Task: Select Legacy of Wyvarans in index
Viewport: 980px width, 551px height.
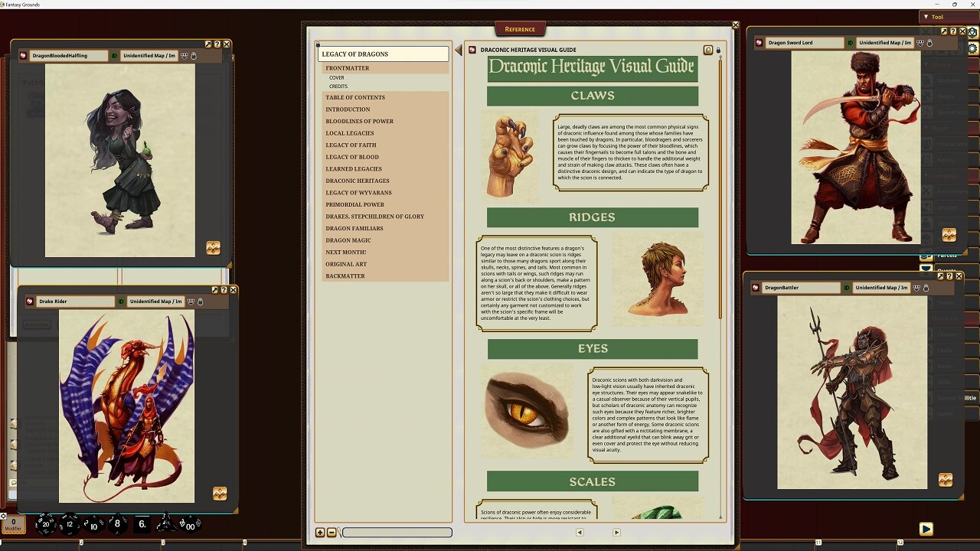Action: [x=358, y=193]
